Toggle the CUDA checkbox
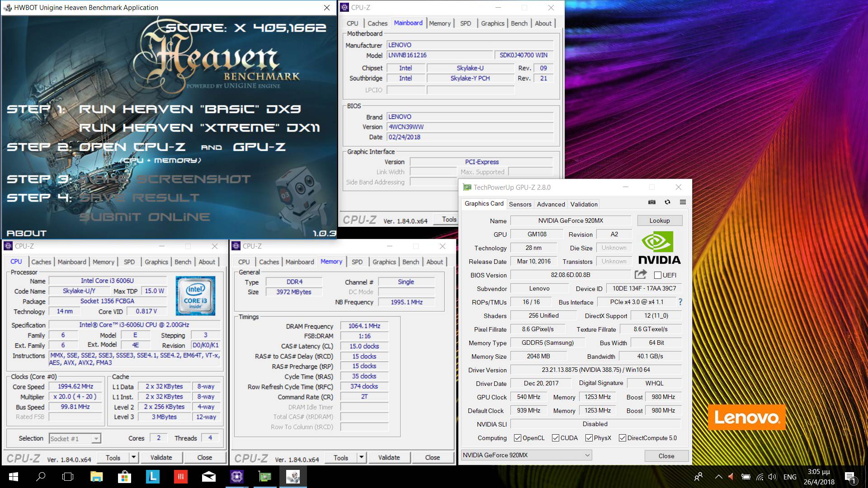This screenshot has width=868, height=488. (x=556, y=438)
